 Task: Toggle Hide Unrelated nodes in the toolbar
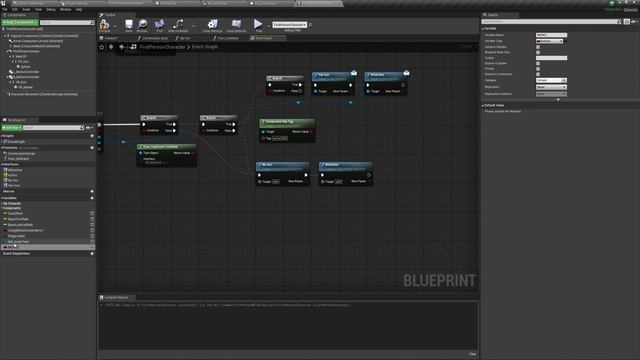tap(178, 24)
